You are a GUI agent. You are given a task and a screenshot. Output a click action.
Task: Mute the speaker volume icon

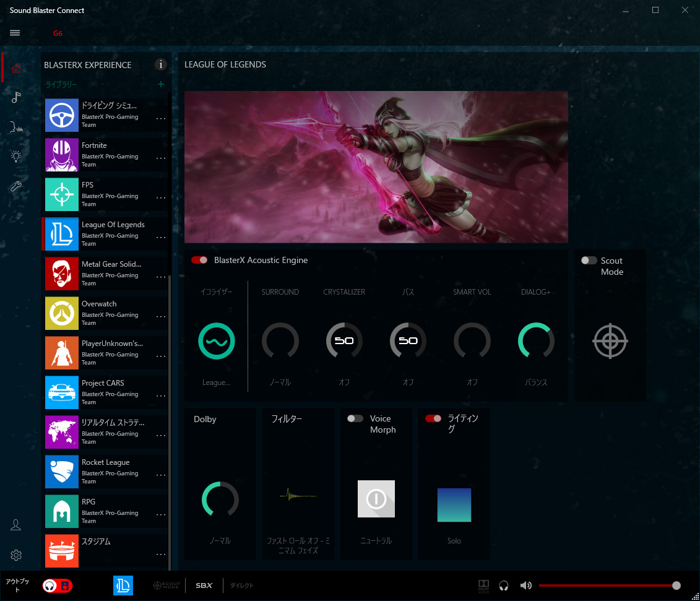(526, 586)
